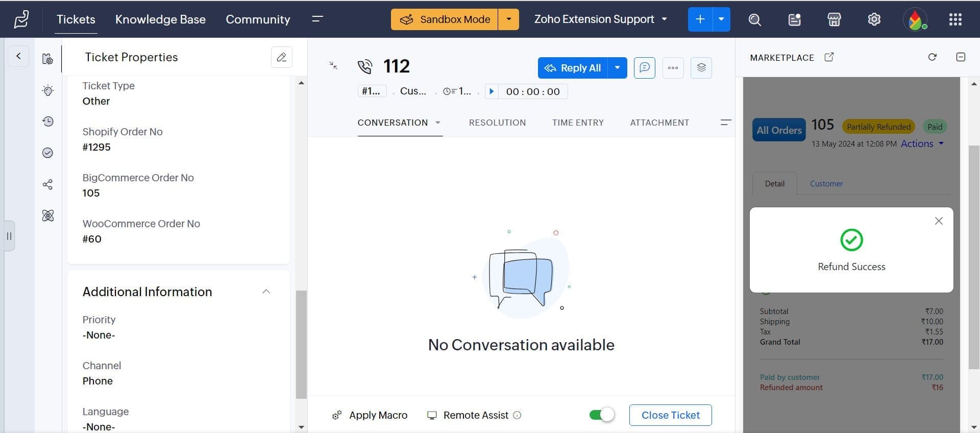Open the search magnifier in top bar

754,19
